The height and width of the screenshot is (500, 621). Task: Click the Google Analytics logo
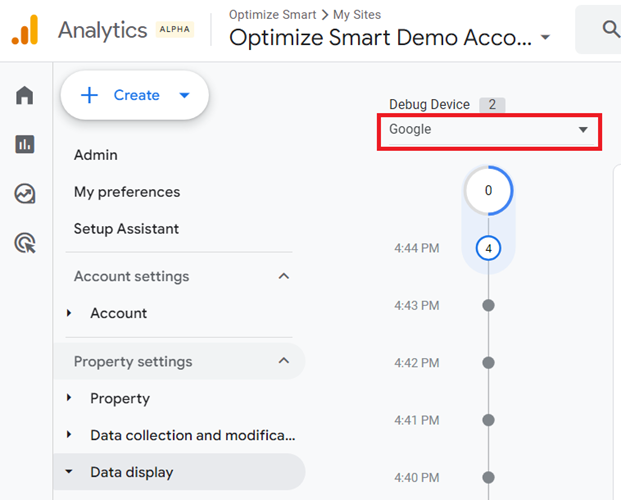pos(25,30)
